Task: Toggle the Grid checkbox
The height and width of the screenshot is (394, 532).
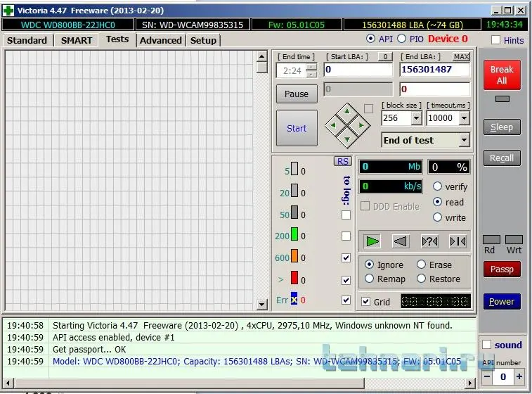Action: pos(365,302)
